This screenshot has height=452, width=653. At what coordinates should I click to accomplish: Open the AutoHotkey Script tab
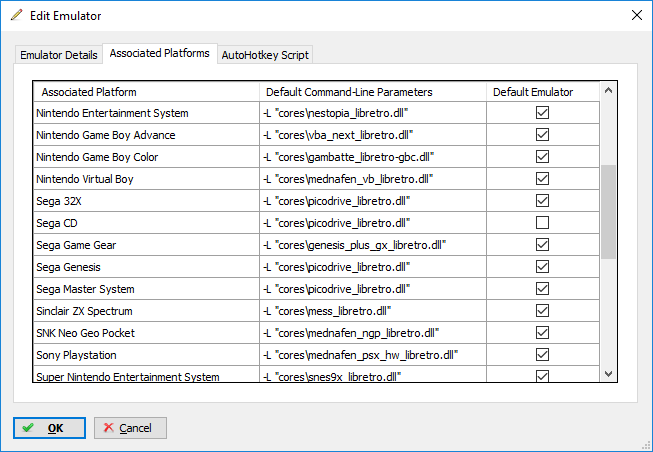point(265,55)
